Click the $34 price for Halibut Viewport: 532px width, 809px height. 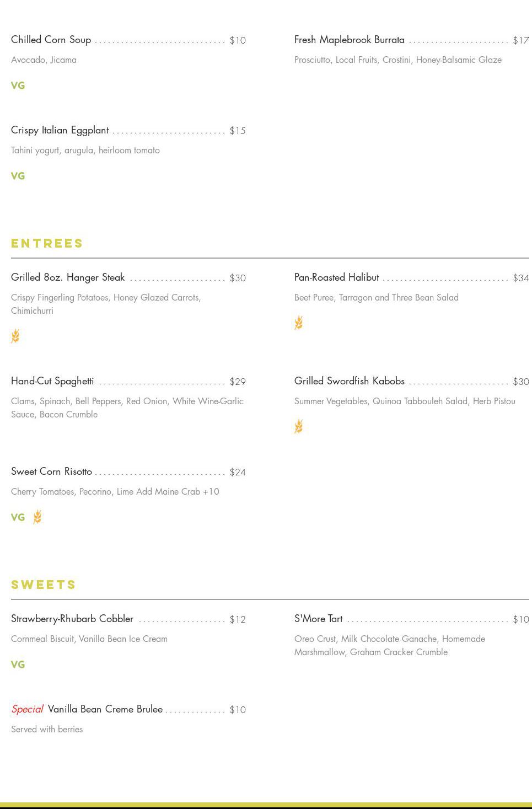pos(520,278)
